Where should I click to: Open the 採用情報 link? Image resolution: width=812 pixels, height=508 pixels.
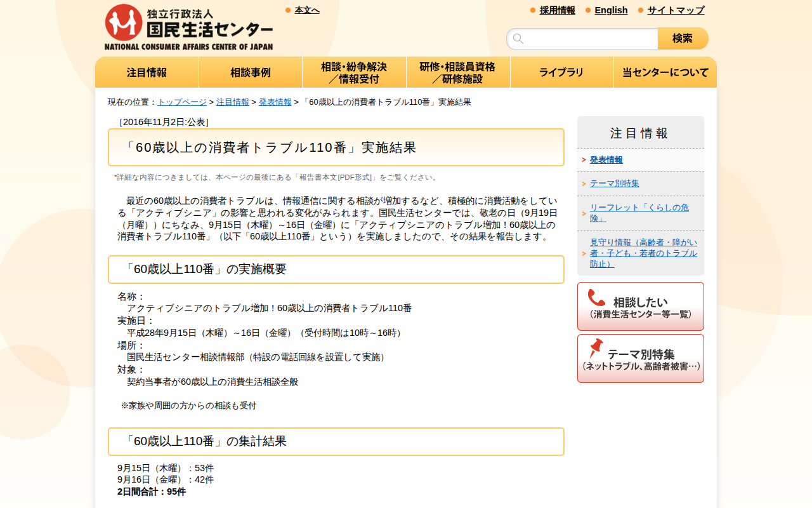(558, 10)
